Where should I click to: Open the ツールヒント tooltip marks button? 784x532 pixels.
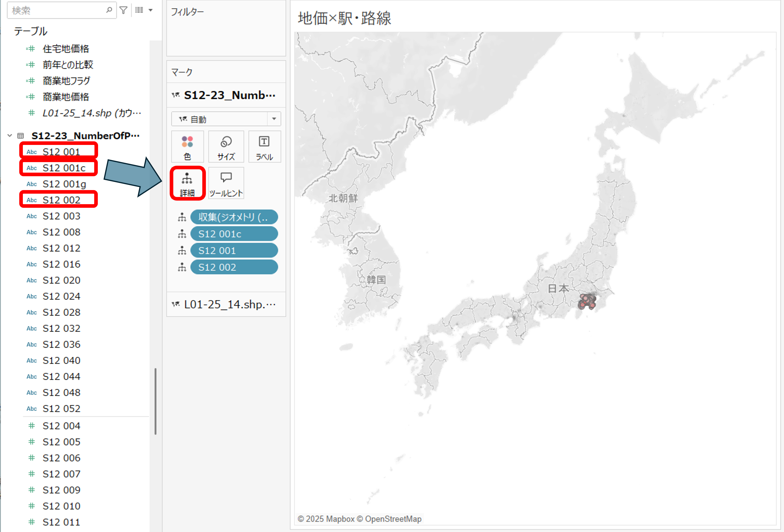226,183
